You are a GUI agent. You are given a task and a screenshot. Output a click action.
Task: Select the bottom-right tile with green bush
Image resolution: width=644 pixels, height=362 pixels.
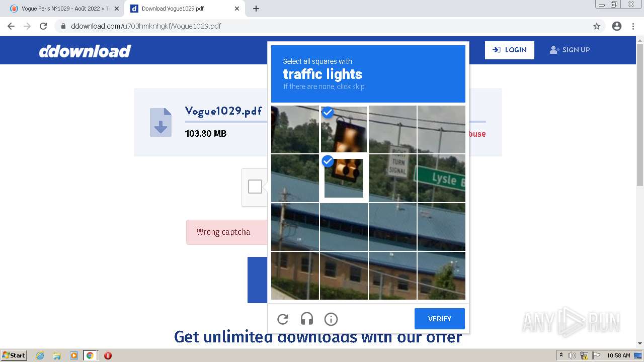pyautogui.click(x=441, y=276)
